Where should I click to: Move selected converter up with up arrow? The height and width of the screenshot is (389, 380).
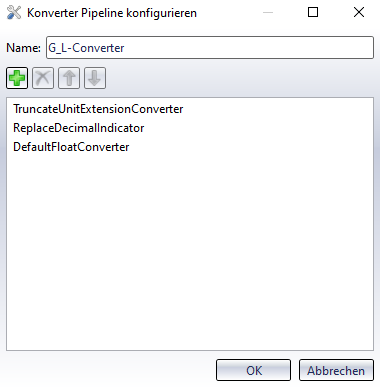(x=69, y=78)
